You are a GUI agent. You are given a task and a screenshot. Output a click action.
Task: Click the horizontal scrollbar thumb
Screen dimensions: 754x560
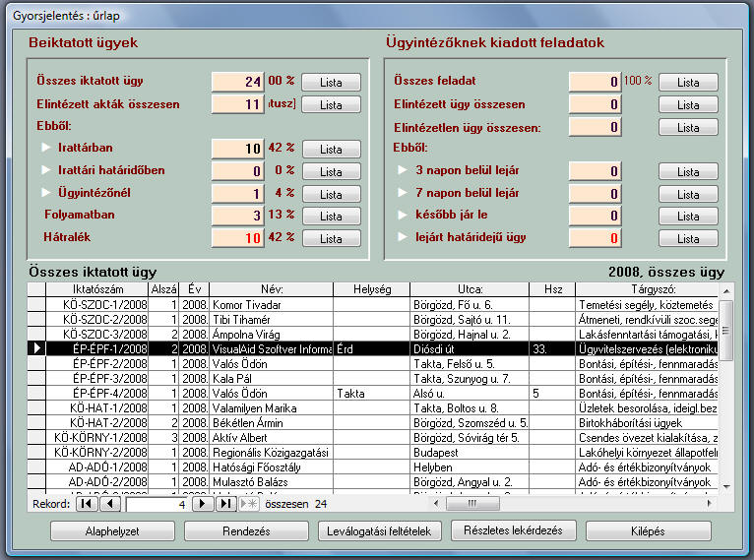(x=472, y=503)
